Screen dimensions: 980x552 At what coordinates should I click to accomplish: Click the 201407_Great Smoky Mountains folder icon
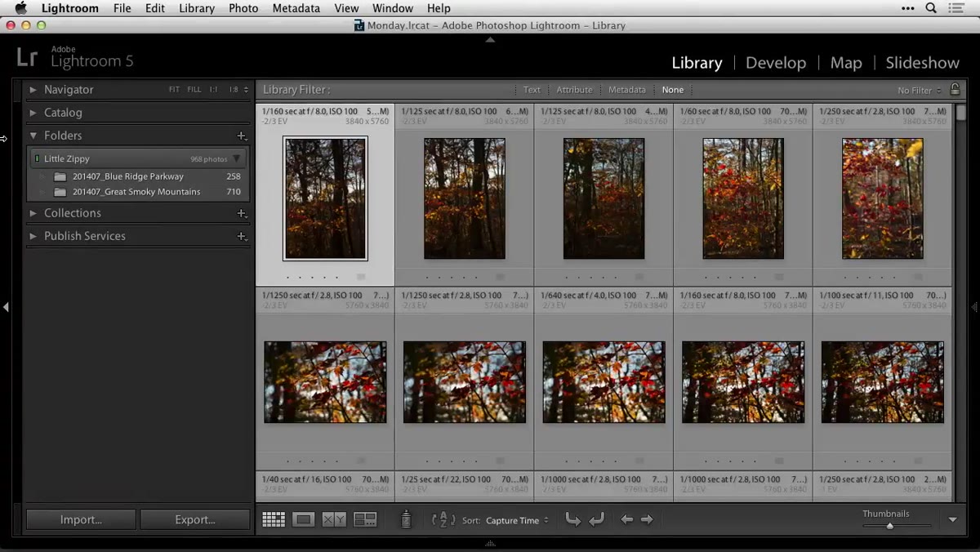pyautogui.click(x=60, y=192)
